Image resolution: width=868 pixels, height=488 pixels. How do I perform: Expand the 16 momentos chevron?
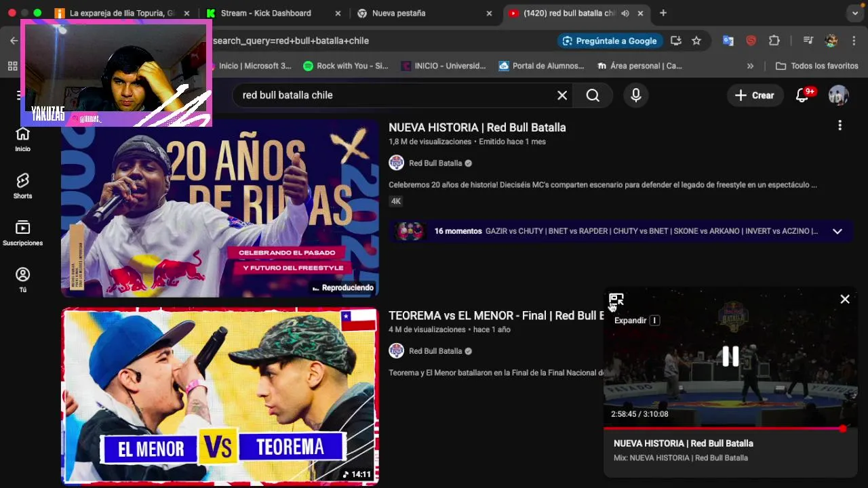pyautogui.click(x=837, y=231)
